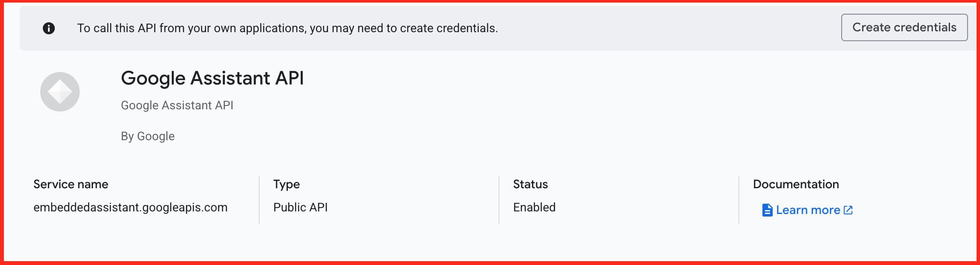
Task: Click the info icon in the banner
Action: (x=49, y=28)
